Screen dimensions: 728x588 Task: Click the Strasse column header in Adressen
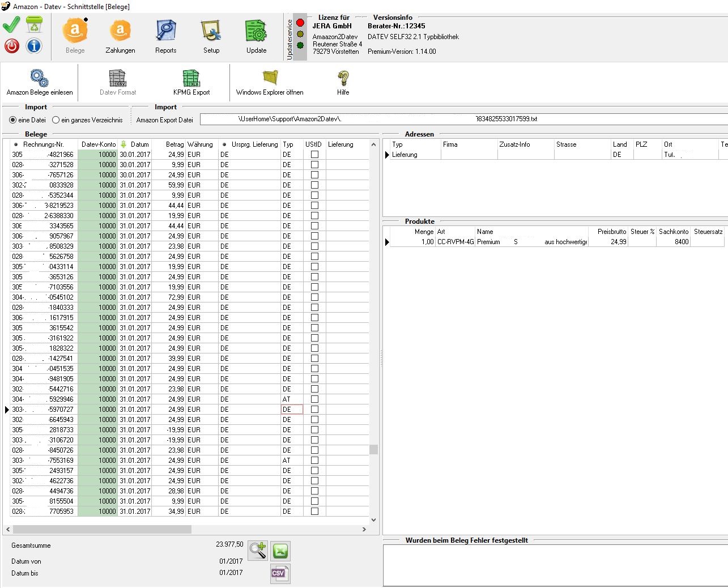pos(582,144)
